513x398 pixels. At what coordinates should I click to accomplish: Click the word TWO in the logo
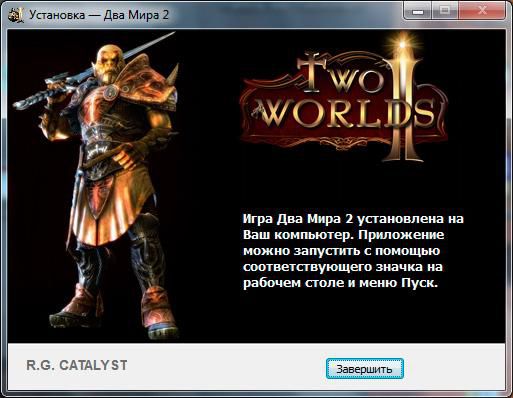[x=342, y=74]
